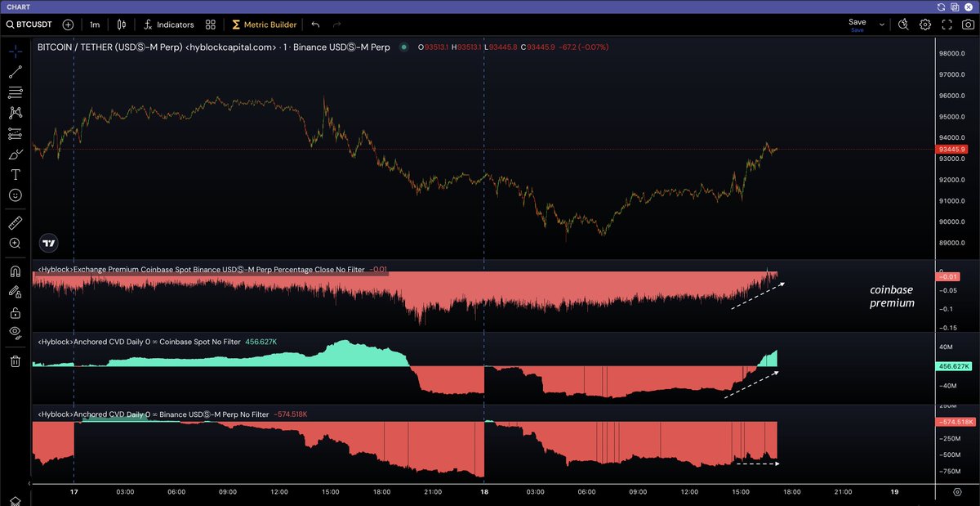Click the green market status dot
980x506 pixels.
click(405, 47)
